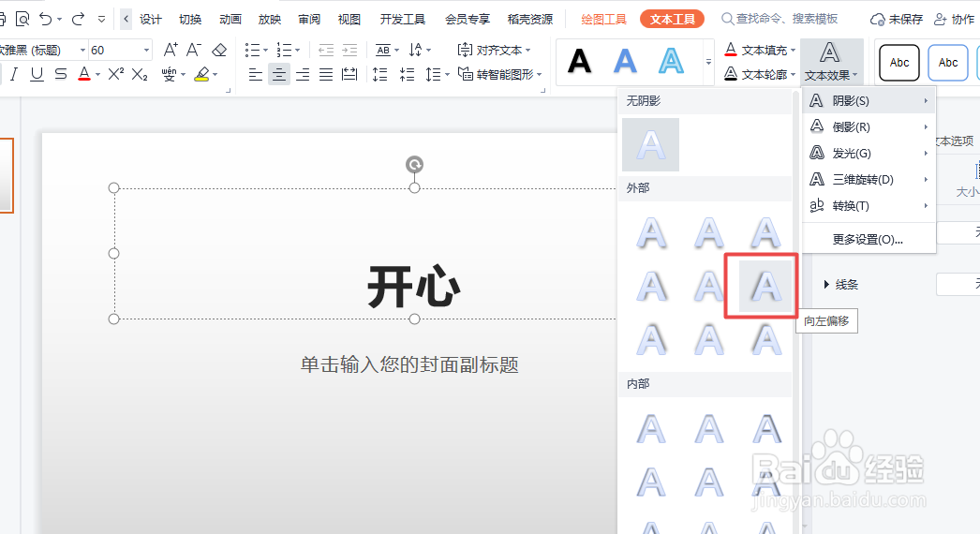Viewport: 980px width, 534px height.
Task: Choose the highlighted 向左偏移 shadow preset
Action: [765, 287]
